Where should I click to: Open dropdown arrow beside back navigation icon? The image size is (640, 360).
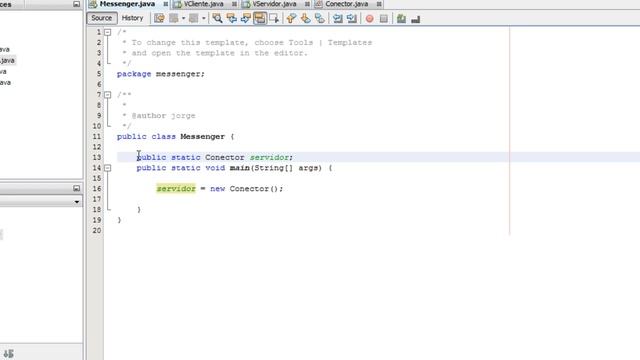(x=183, y=18)
